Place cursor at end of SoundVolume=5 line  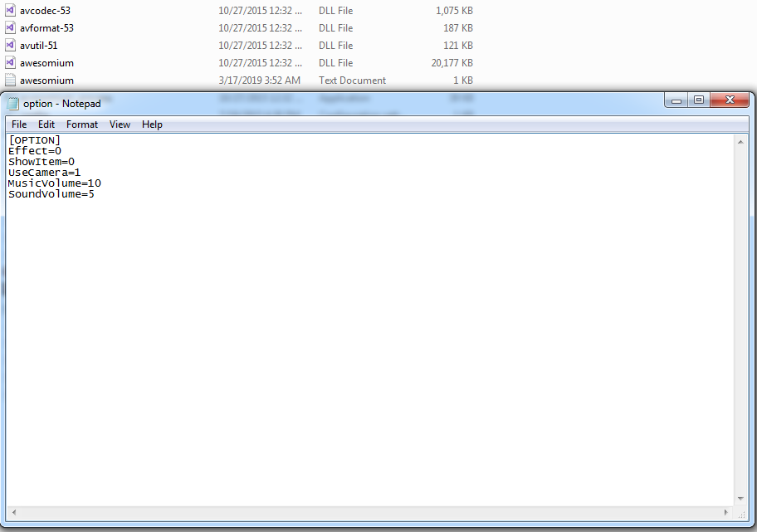[95, 194]
